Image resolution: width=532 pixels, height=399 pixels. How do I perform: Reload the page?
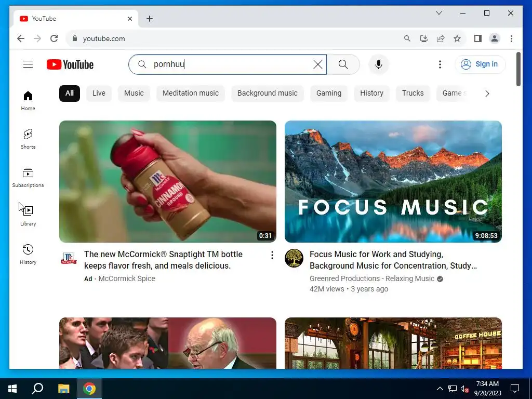54,38
